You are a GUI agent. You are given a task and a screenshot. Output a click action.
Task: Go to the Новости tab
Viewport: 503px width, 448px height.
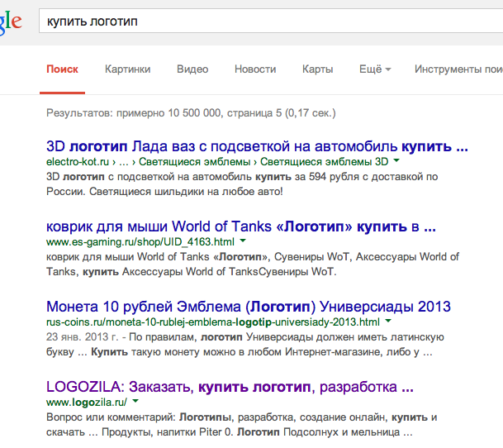255,69
